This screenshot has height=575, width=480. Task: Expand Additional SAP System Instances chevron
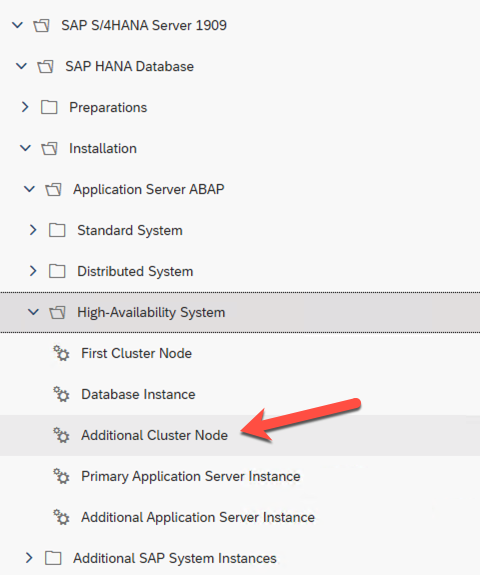pyautogui.click(x=29, y=558)
